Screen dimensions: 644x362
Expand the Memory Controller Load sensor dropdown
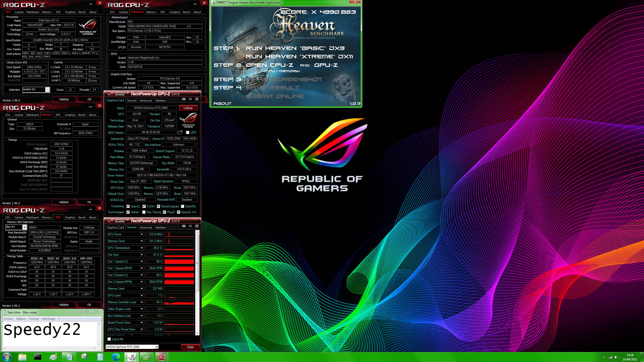pyautogui.click(x=142, y=302)
